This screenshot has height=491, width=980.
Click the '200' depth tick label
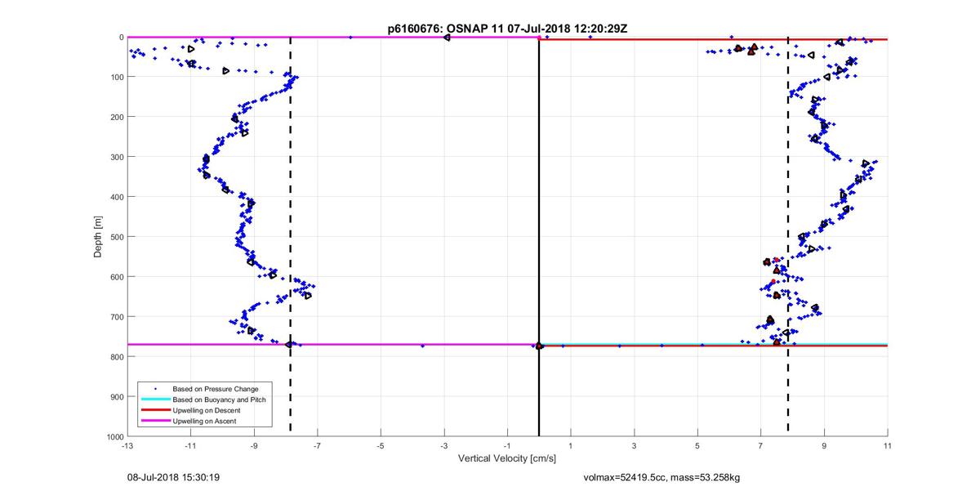(x=116, y=117)
